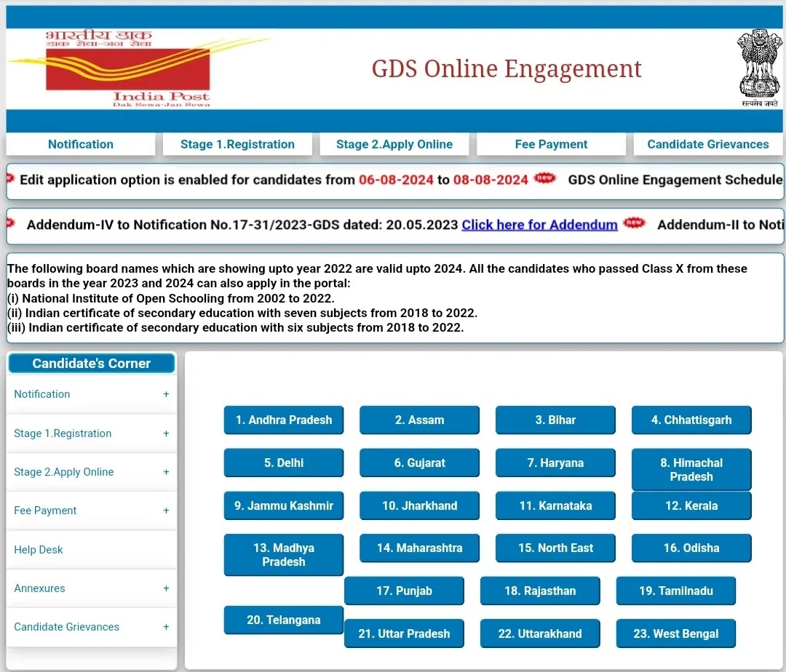Follow the 'Click here for Addendum' link

tap(539, 225)
